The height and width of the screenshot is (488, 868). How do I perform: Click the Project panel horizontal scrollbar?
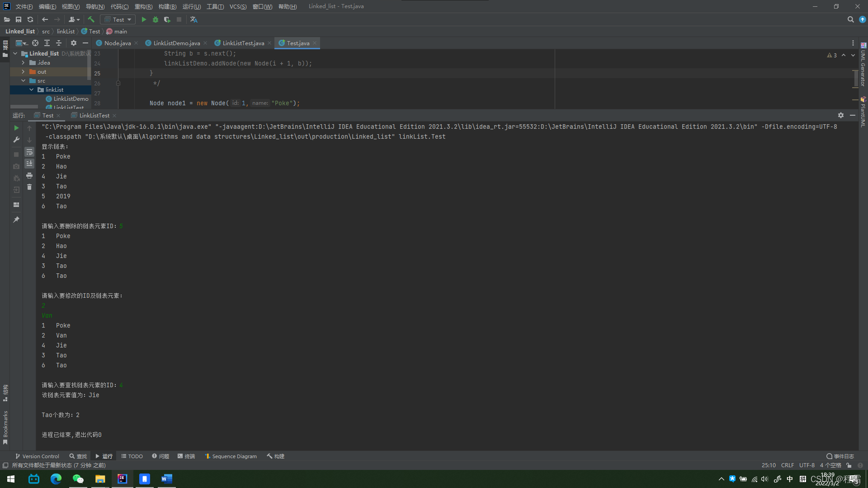click(x=24, y=107)
